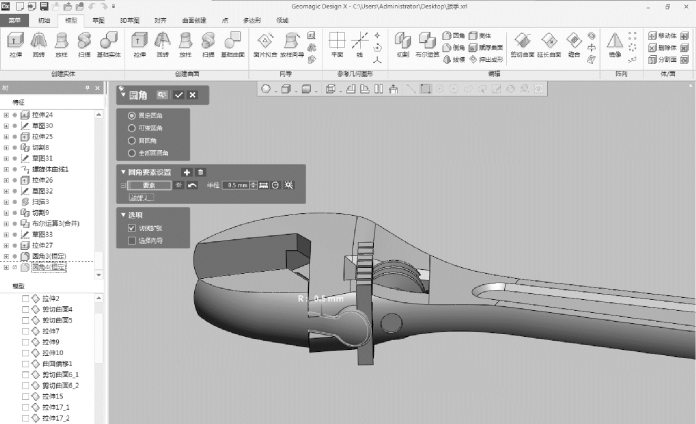Select the 全部面圆角 radio option
Image resolution: width=696 pixels, height=424 pixels.
point(131,153)
